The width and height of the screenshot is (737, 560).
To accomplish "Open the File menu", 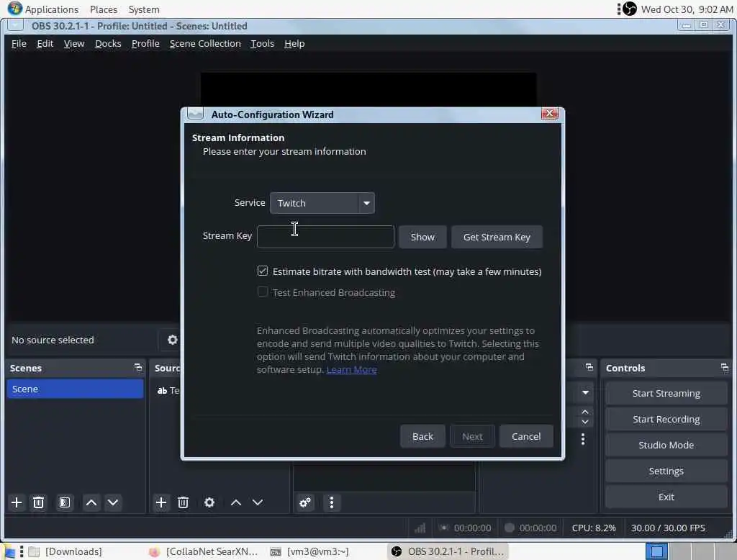I will 19,44.
